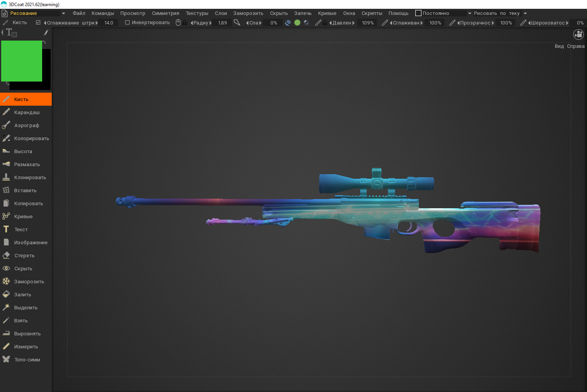This screenshot has height=392, width=587.
Task: Pick the Измерить measure tool
Action: [x=26, y=346]
